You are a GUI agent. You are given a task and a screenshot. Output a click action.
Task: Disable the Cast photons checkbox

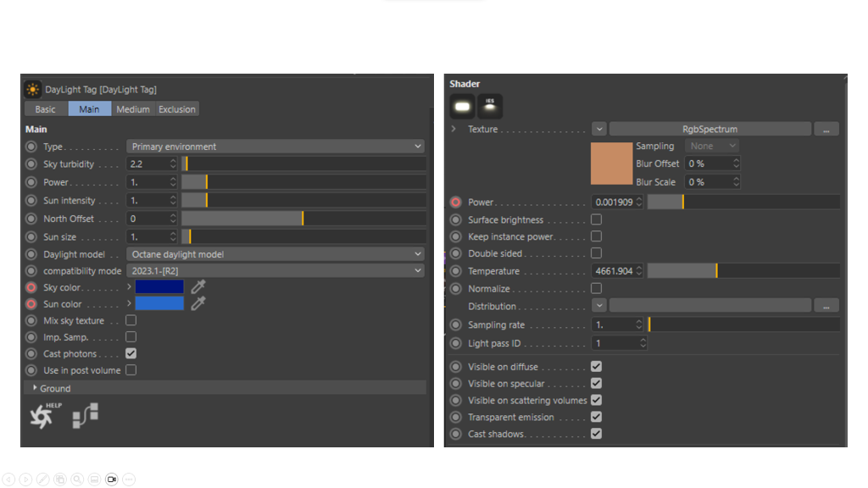pos(131,353)
